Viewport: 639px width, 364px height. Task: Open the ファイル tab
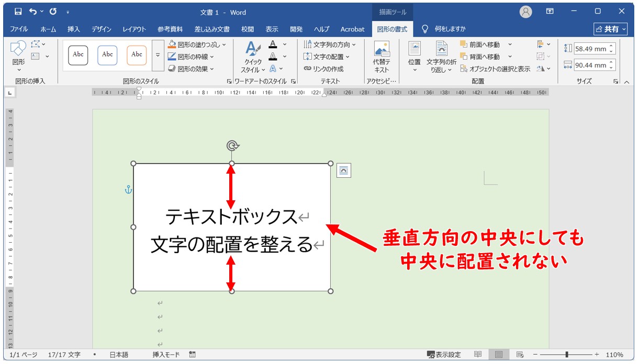[x=19, y=29]
